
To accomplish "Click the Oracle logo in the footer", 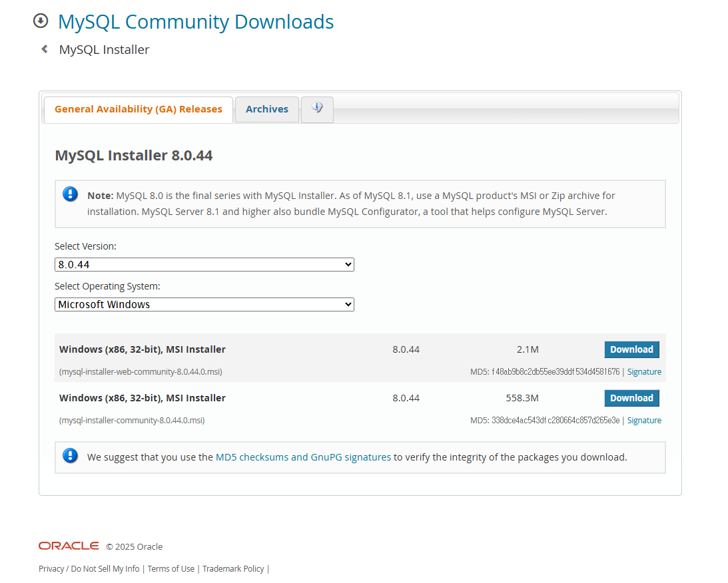I will [x=69, y=546].
